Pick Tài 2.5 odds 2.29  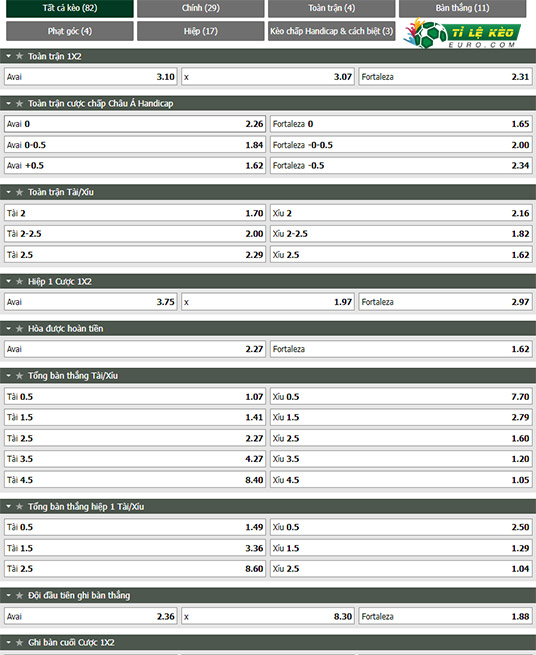pos(135,255)
